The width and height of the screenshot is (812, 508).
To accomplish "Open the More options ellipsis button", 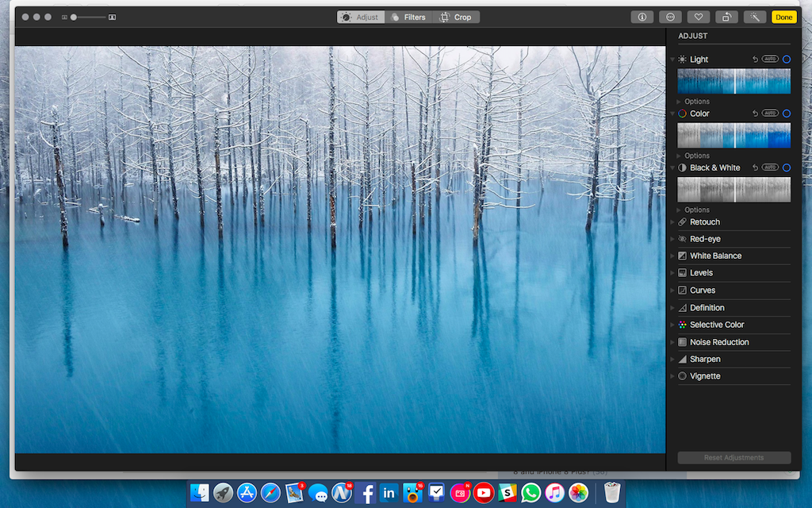I will tap(671, 17).
